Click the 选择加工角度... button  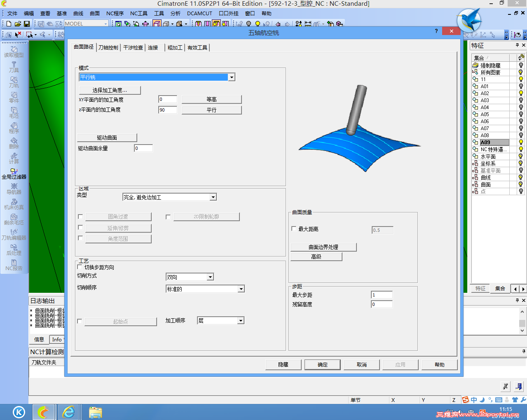110,90
